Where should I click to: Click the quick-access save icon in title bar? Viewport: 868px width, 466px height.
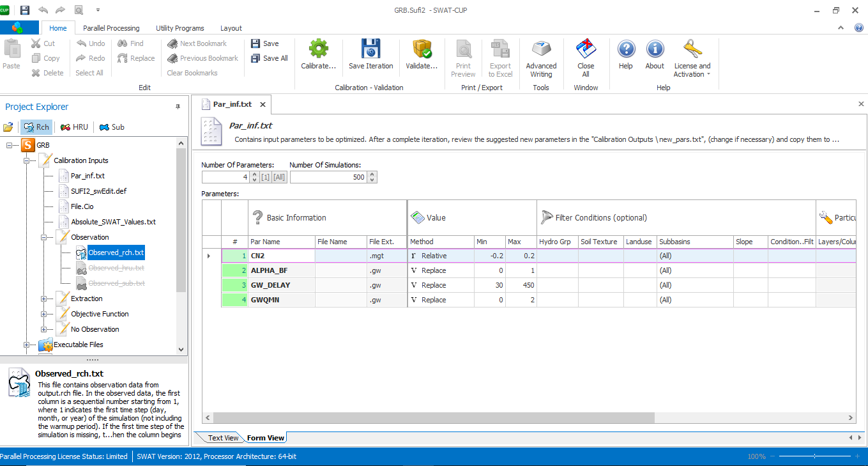point(25,10)
